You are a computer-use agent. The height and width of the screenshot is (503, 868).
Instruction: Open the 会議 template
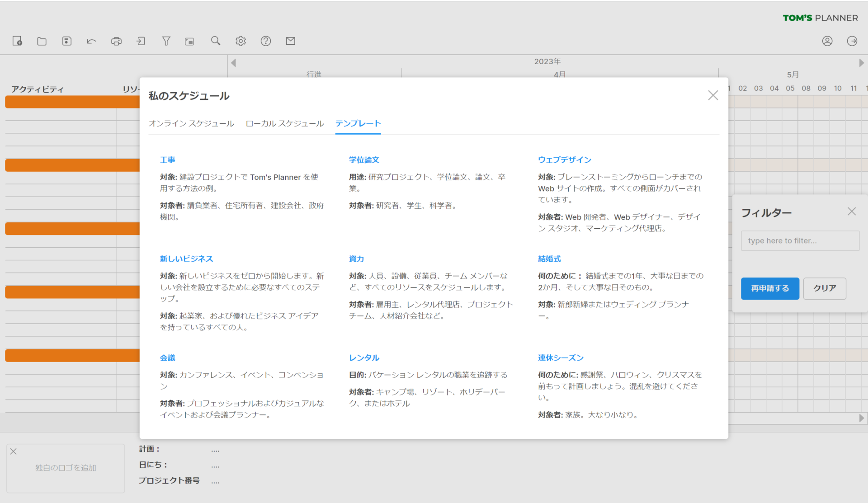point(168,358)
